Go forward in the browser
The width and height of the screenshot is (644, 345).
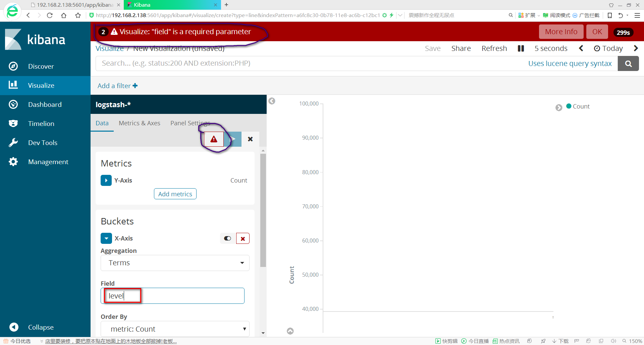[x=39, y=15]
